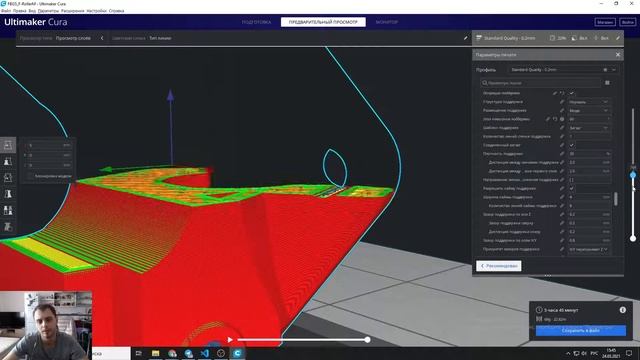Open the Файл menu
This screenshot has height=360, width=640.
pyautogui.click(x=6, y=11)
